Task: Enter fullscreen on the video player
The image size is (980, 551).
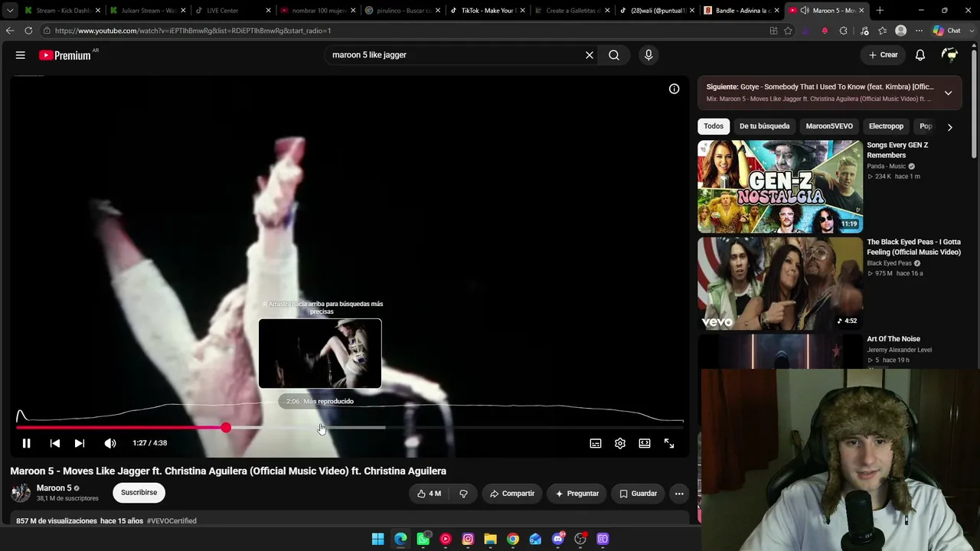Action: (669, 443)
